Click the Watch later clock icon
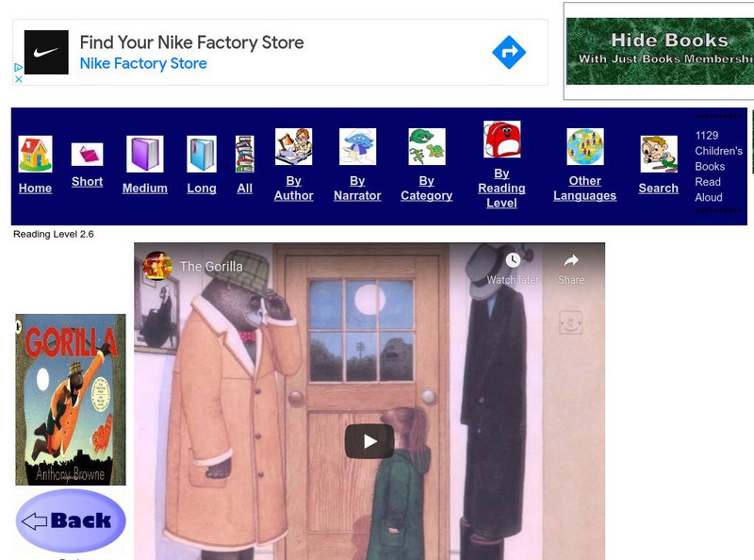754x560 pixels. 513,260
